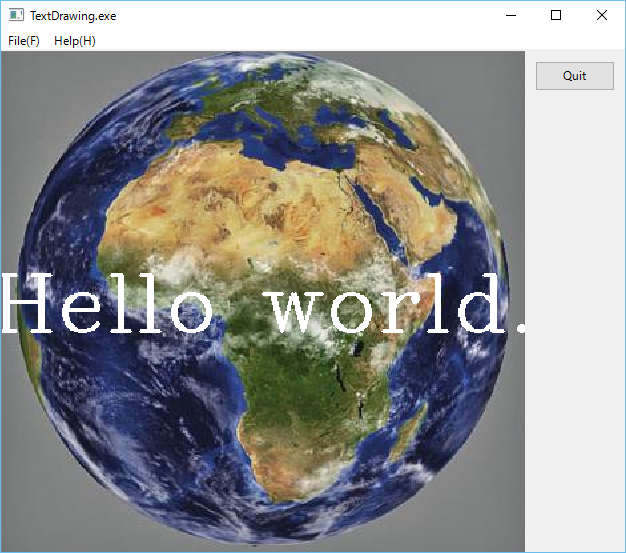Click the Quit button
Screen dimensions: 626x553
pyautogui.click(x=574, y=76)
